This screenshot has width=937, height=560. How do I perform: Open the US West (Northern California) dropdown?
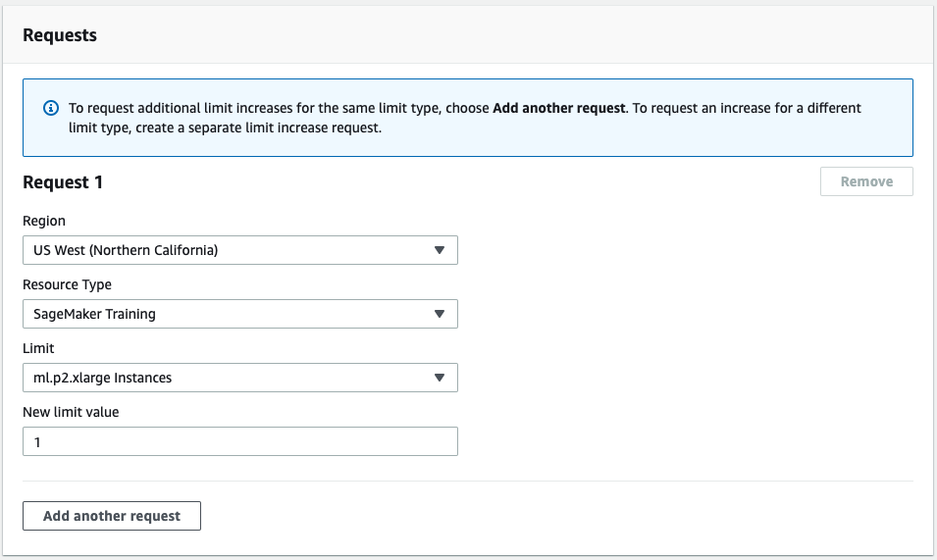click(x=226, y=250)
